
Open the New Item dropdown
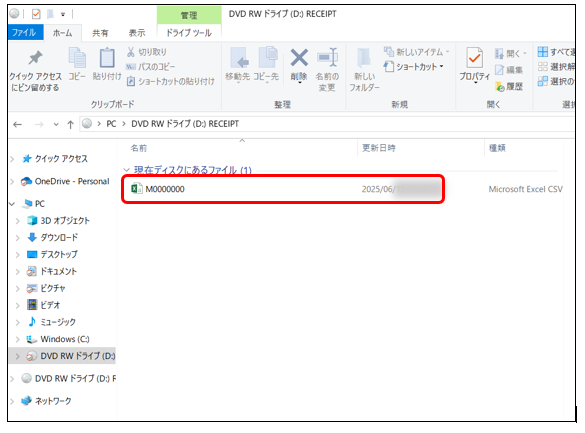point(416,52)
